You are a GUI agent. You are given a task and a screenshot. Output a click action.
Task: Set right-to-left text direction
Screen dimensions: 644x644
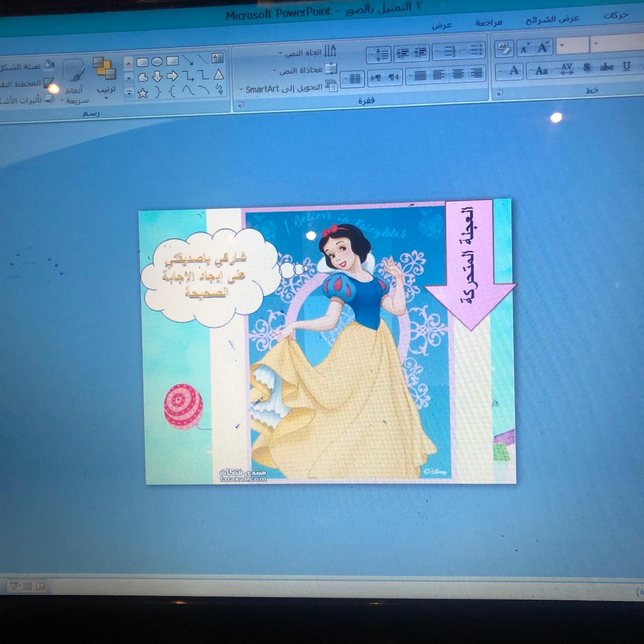pos(393,77)
